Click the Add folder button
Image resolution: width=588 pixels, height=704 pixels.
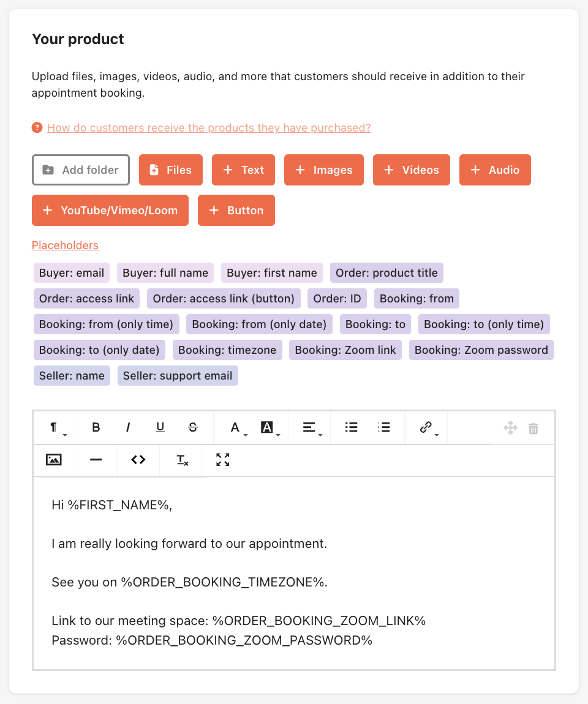click(81, 170)
